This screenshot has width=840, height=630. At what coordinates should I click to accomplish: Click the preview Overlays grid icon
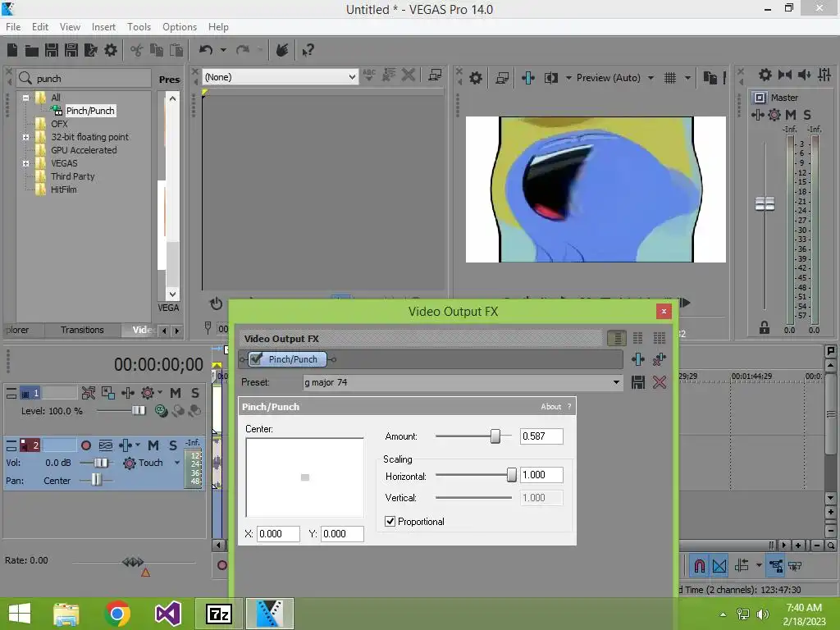click(x=670, y=78)
